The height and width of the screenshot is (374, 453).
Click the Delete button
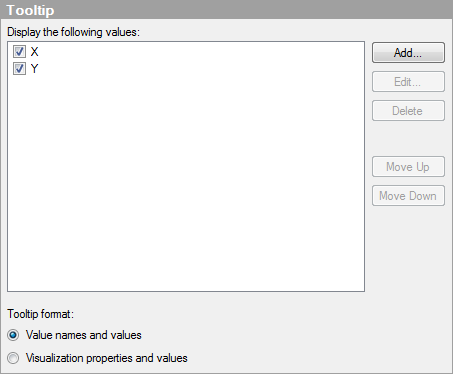408,111
